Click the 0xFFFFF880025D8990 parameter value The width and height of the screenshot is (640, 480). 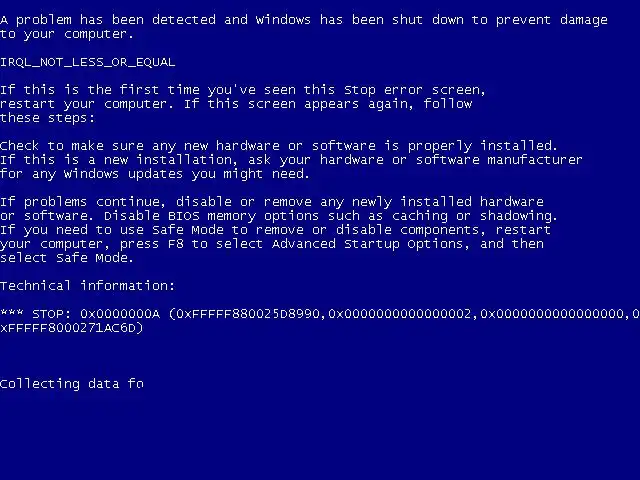(248, 314)
